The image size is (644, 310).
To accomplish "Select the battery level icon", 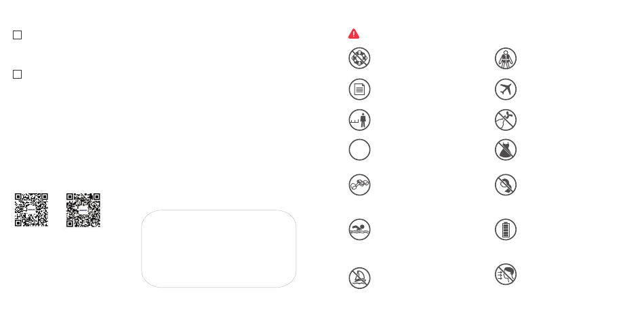I will [506, 229].
